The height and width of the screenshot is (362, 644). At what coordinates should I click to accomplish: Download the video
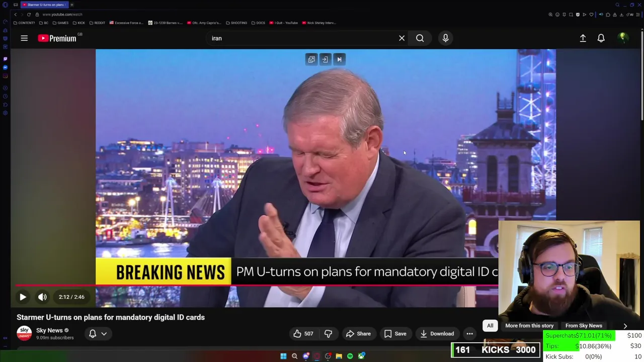pos(437,334)
